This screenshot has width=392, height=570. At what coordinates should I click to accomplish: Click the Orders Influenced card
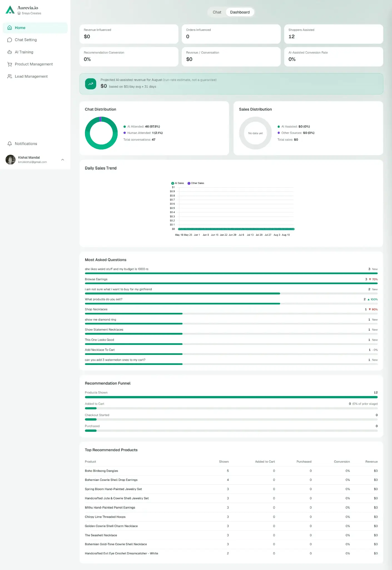[x=231, y=34]
